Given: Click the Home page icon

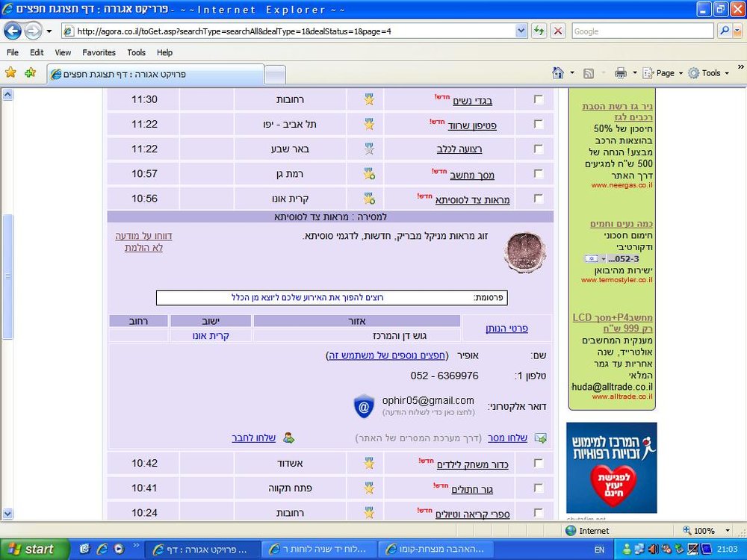Looking at the screenshot, I should tap(558, 73).
